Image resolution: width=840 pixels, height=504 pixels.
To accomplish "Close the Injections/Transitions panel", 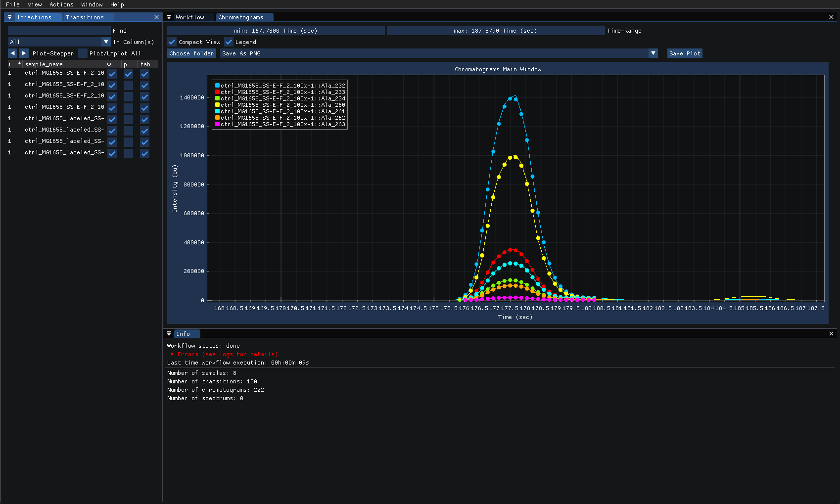I will click(x=157, y=17).
